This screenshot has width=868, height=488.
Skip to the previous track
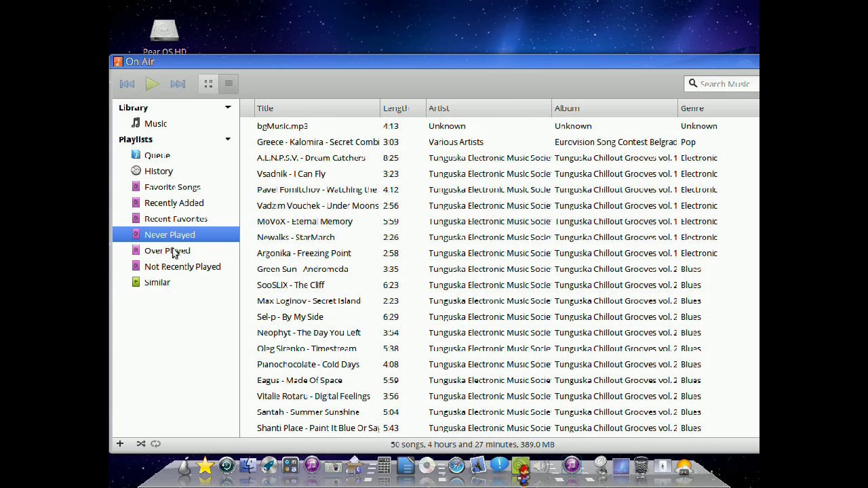pos(127,84)
